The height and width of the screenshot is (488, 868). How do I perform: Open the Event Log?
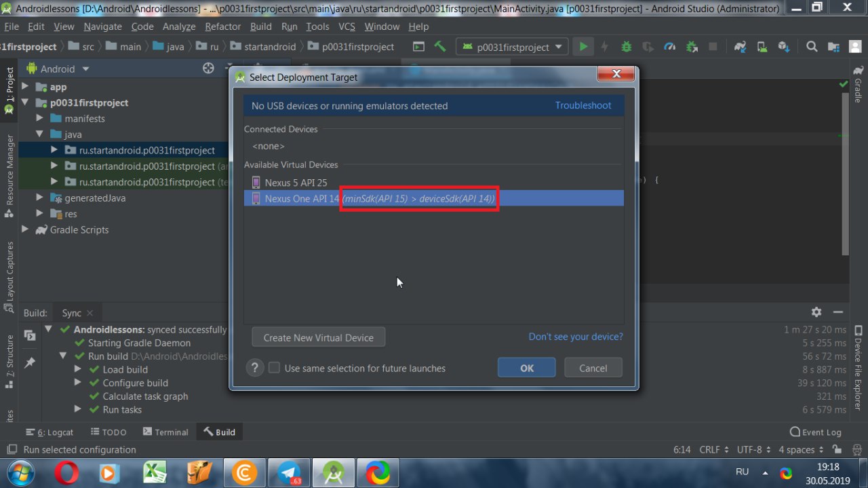pyautogui.click(x=816, y=432)
